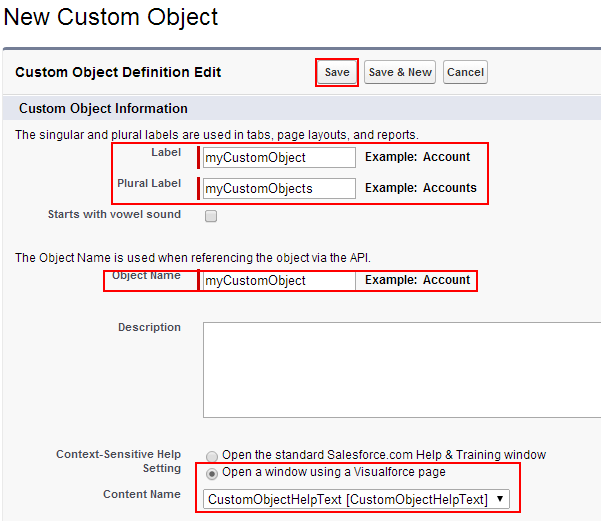Click the Context-Sensitive Help Setting label

point(118,461)
